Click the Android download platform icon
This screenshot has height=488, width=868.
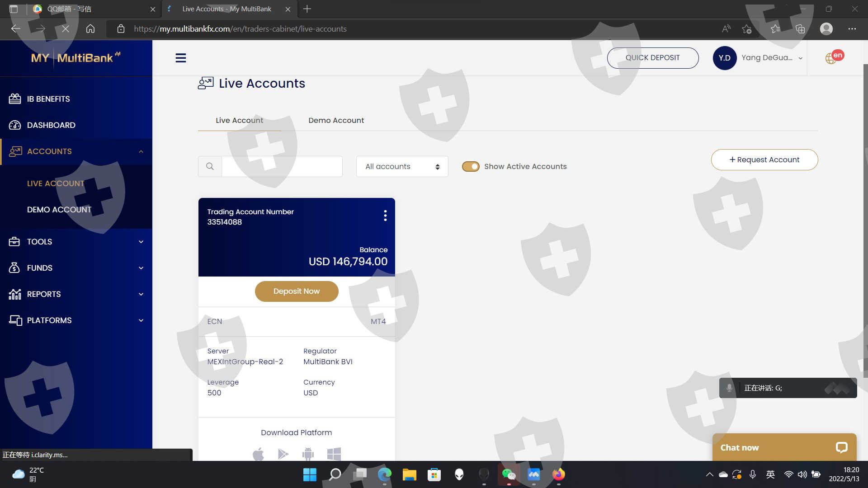point(308,453)
